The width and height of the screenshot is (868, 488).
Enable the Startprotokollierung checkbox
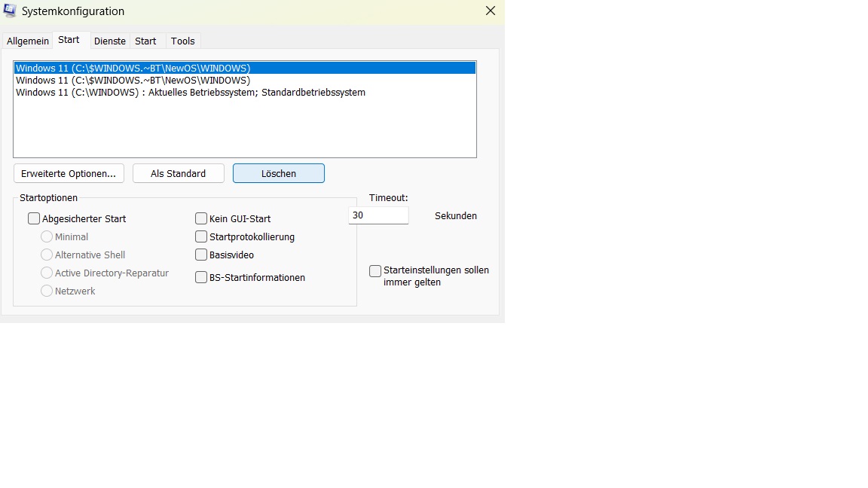pos(201,236)
